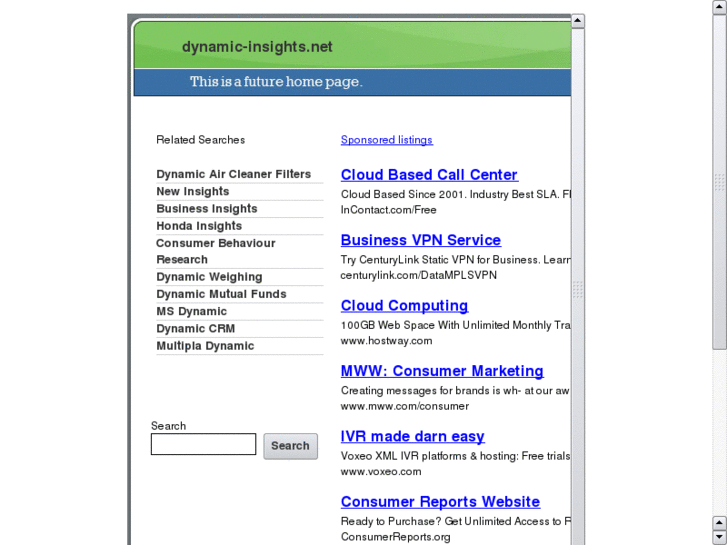Open the Sponsored listings link
This screenshot has height=545, width=727.
[x=387, y=140]
